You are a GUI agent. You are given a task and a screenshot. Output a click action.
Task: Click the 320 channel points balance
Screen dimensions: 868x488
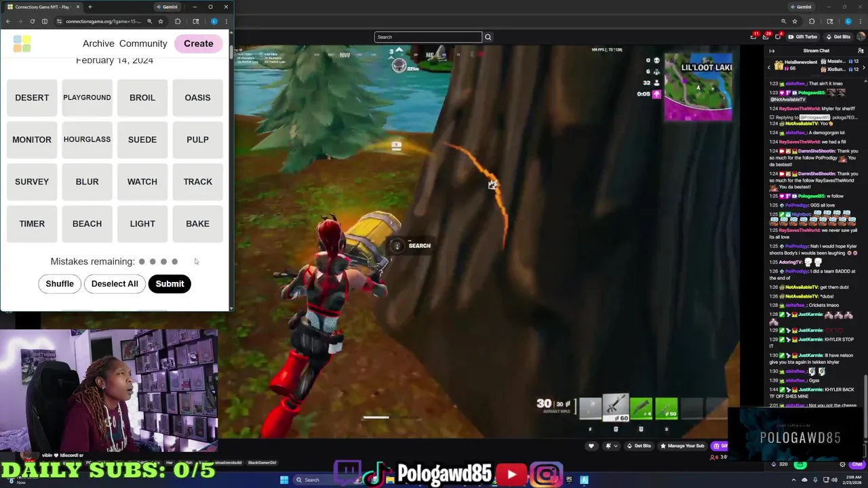(x=781, y=464)
